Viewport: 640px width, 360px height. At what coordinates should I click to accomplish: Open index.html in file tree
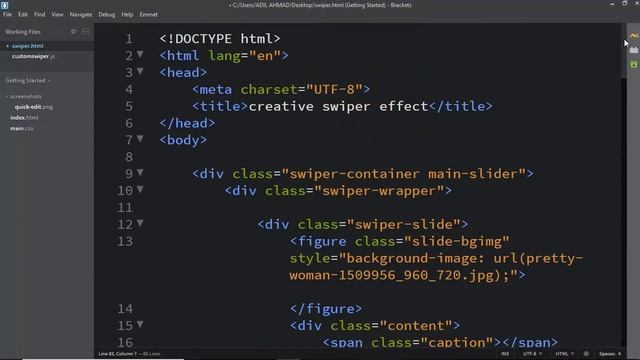tap(24, 118)
